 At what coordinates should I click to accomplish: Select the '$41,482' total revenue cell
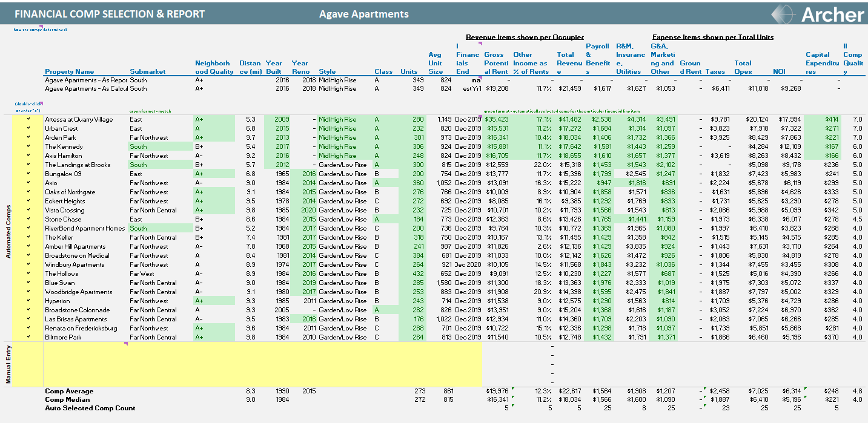pos(570,119)
